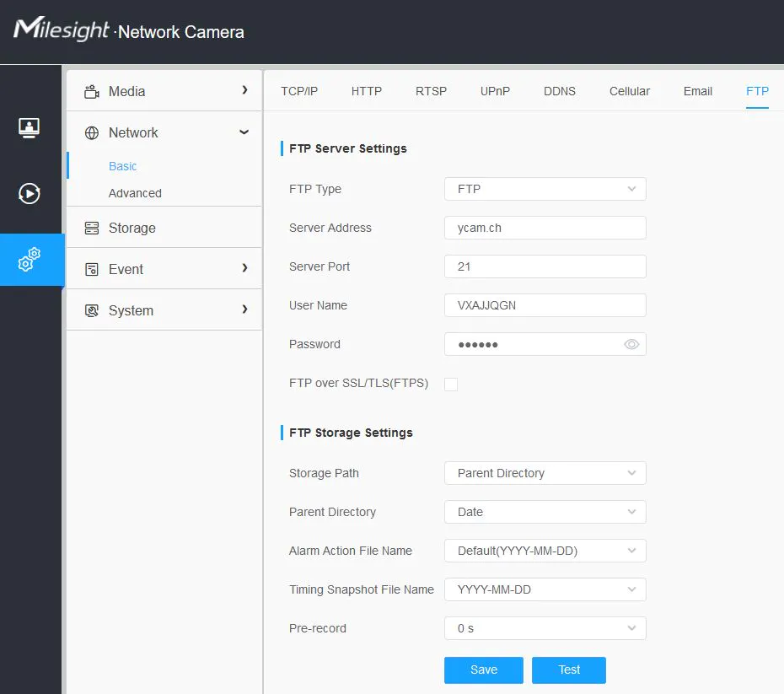Switch to the TCP/IP tab
Viewport: 784px width, 694px height.
pos(299,91)
